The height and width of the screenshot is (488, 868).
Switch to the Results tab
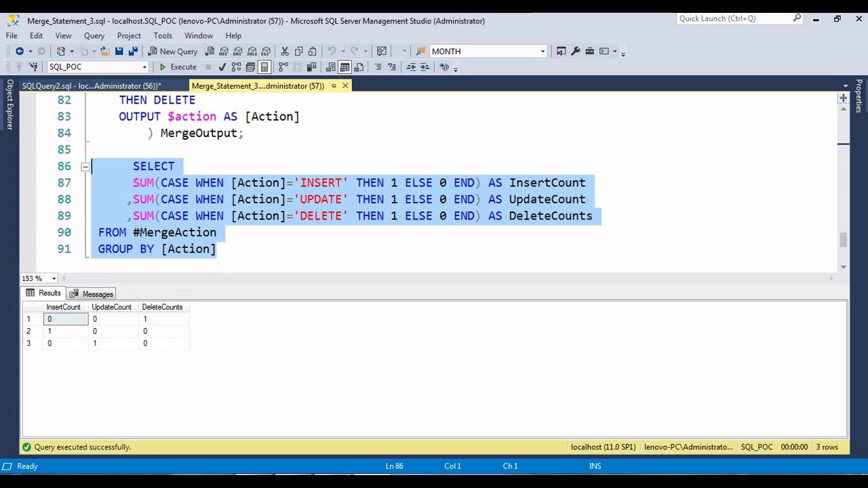[x=43, y=293]
